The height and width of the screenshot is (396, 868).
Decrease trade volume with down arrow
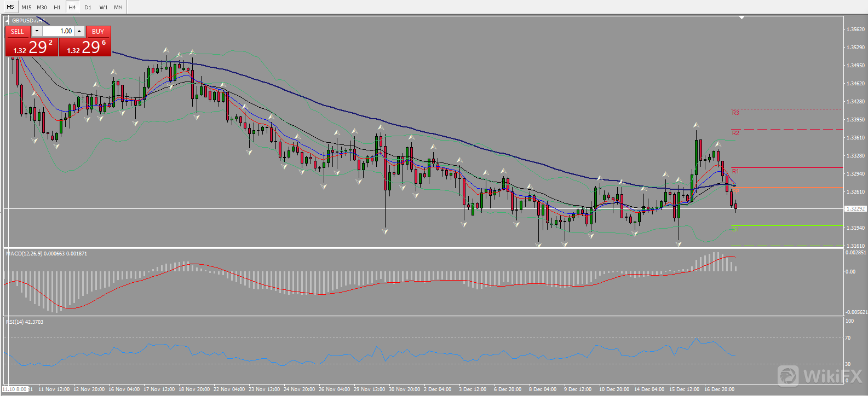(x=37, y=31)
